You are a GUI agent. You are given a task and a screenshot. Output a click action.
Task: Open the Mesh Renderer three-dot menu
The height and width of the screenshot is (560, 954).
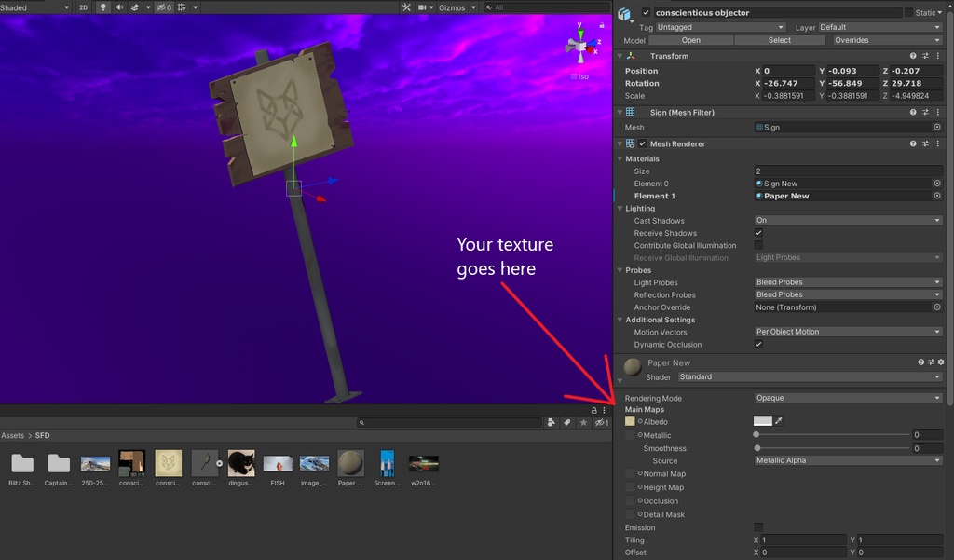[937, 143]
